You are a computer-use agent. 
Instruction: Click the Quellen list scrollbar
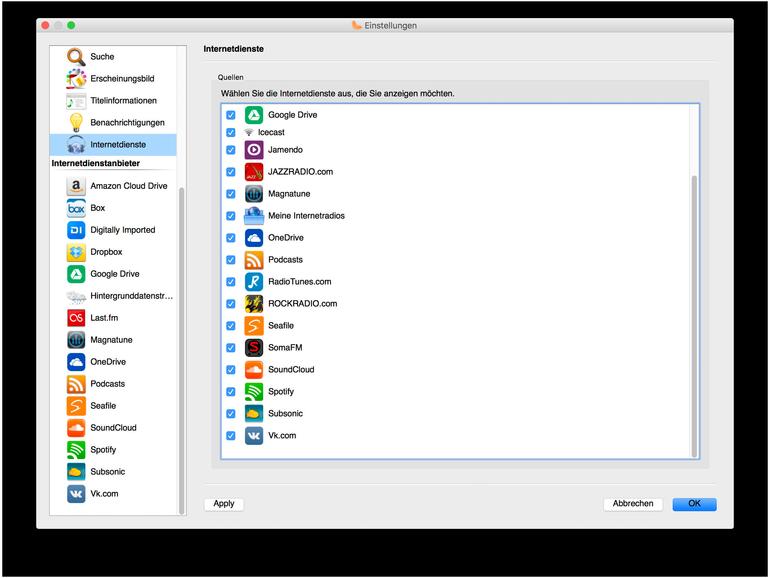click(694, 316)
